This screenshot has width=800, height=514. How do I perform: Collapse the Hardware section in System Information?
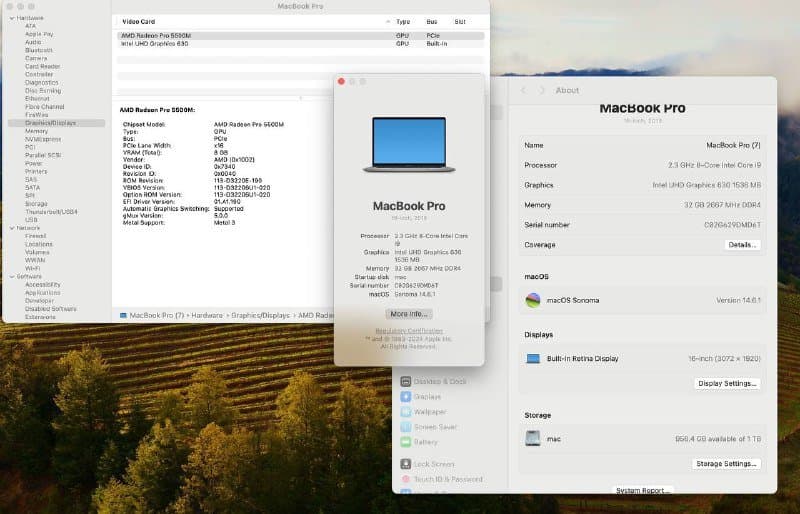point(12,18)
